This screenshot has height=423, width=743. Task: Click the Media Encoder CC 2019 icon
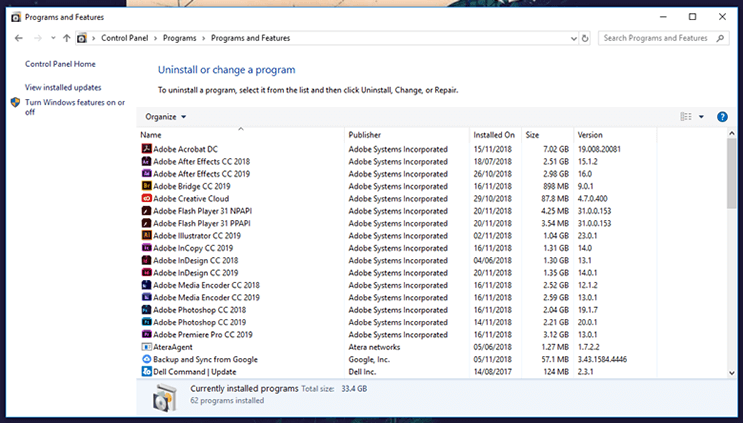tap(146, 297)
